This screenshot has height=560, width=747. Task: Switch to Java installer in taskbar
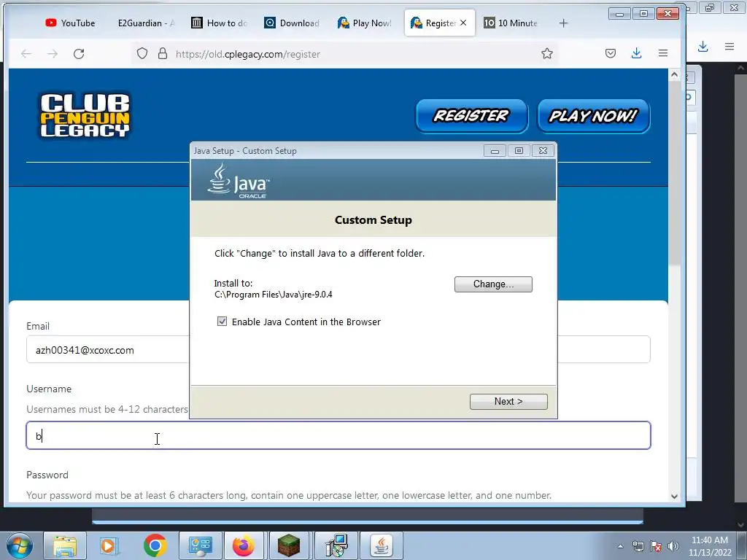[381, 545]
